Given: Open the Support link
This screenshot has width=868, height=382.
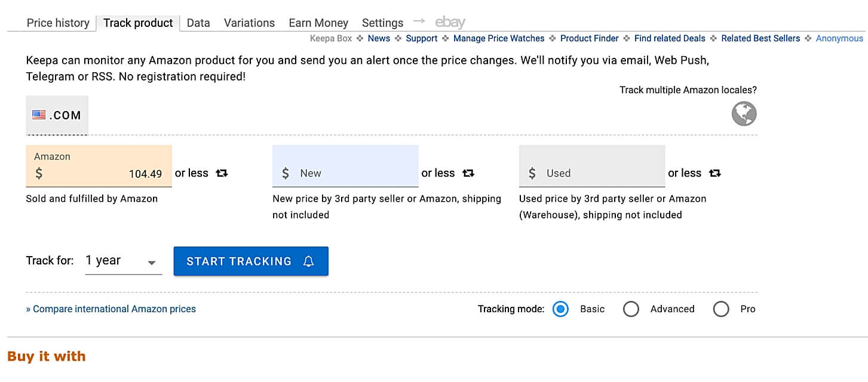Looking at the screenshot, I should [x=422, y=38].
